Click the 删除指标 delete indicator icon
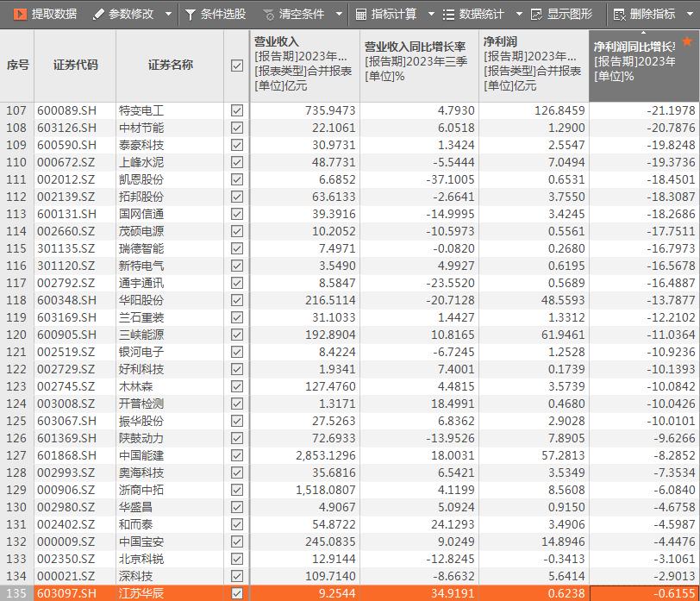 click(x=619, y=15)
